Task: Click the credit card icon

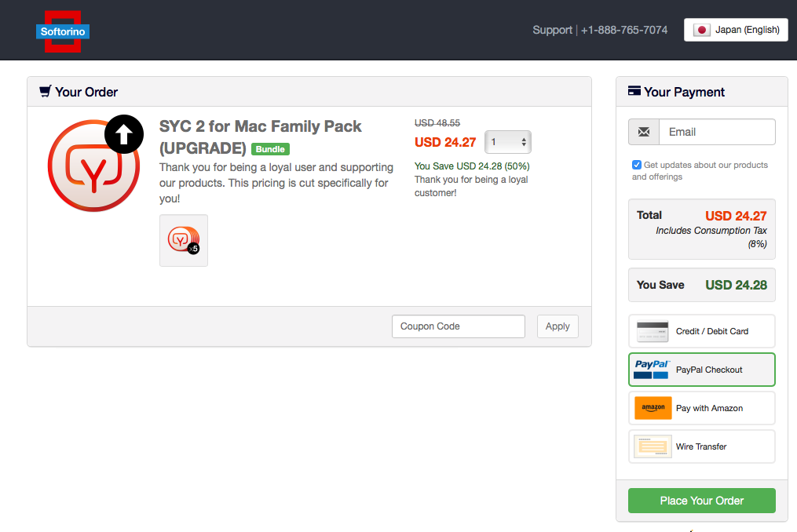Action: (653, 331)
